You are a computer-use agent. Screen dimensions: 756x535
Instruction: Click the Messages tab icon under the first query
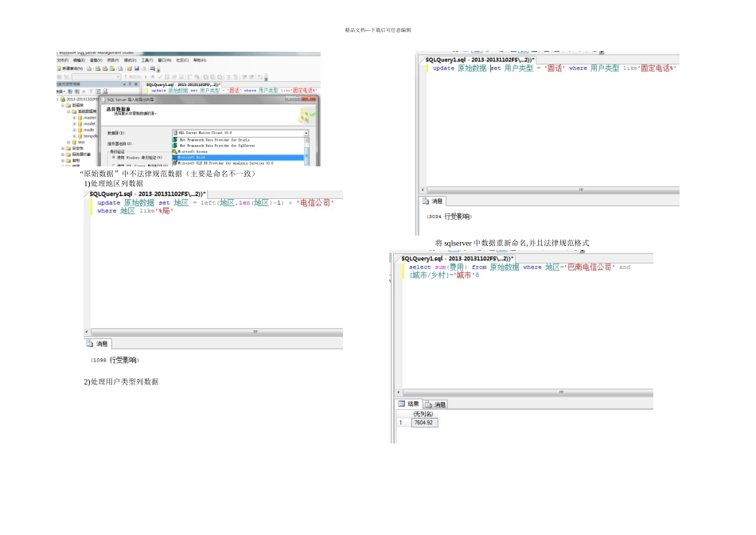(x=92, y=344)
